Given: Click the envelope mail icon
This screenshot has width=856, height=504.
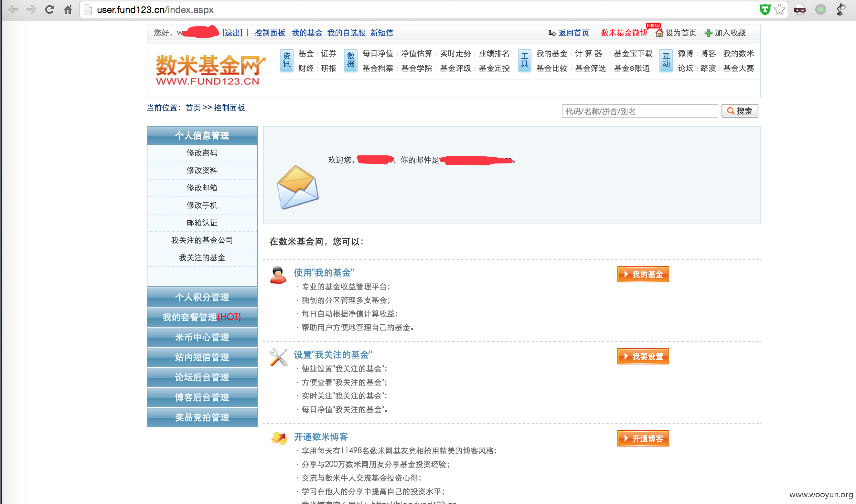Looking at the screenshot, I should (298, 187).
